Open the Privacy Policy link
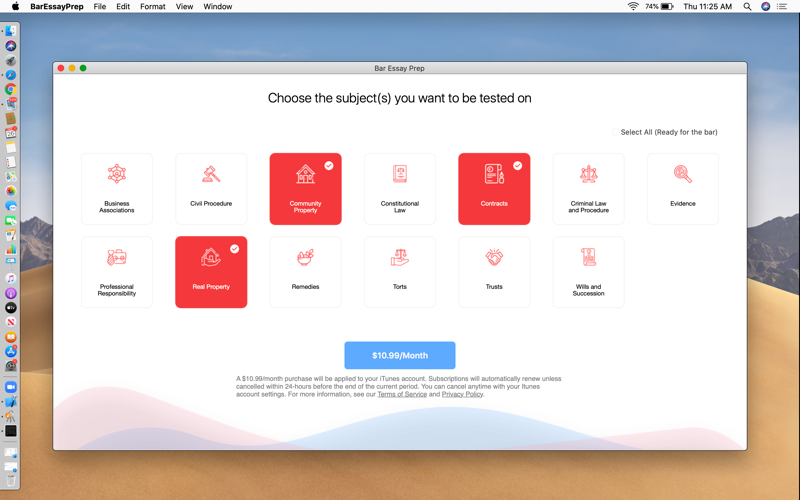The height and width of the screenshot is (500, 800). (462, 394)
